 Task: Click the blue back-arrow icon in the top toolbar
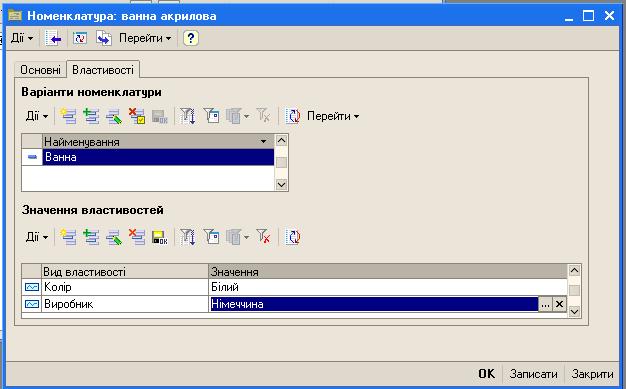point(53,38)
